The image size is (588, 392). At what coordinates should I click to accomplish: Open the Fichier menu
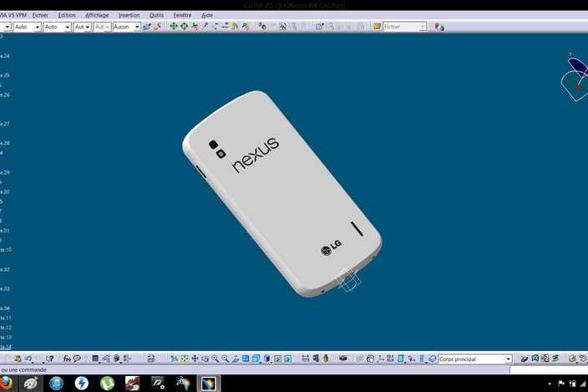pyautogui.click(x=40, y=15)
